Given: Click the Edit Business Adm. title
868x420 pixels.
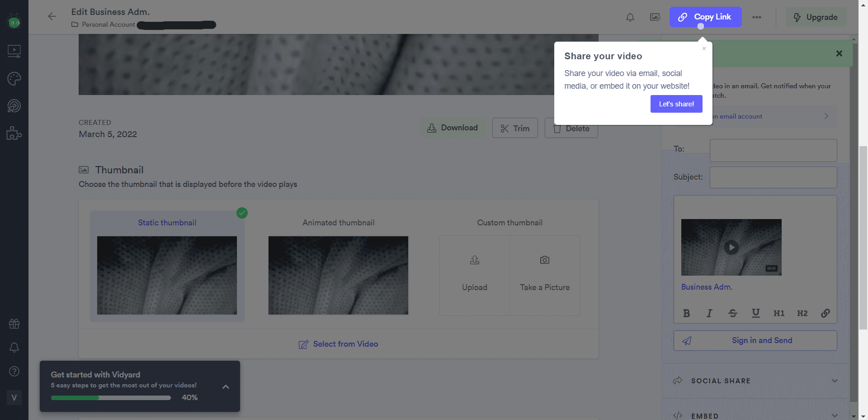Looking at the screenshot, I should coord(110,12).
